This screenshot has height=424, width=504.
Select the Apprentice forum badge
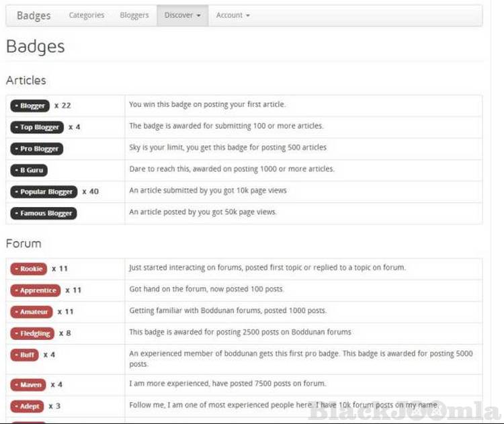coord(35,290)
